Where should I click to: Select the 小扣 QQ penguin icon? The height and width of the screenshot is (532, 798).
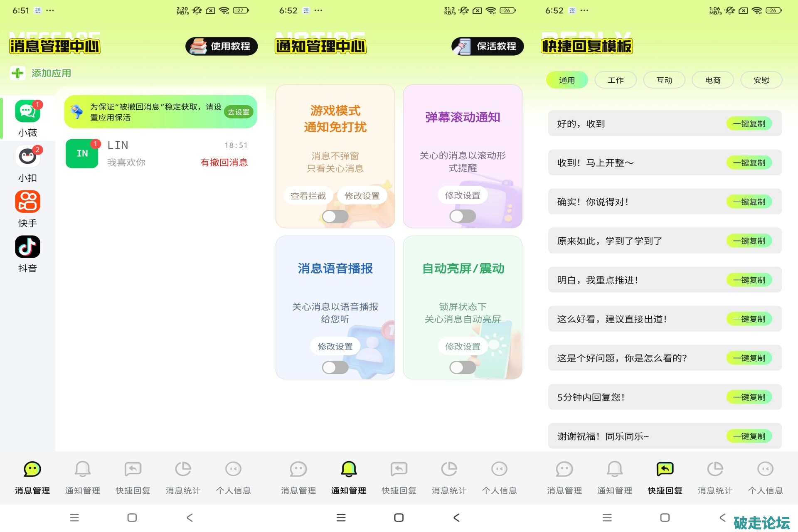[27, 157]
